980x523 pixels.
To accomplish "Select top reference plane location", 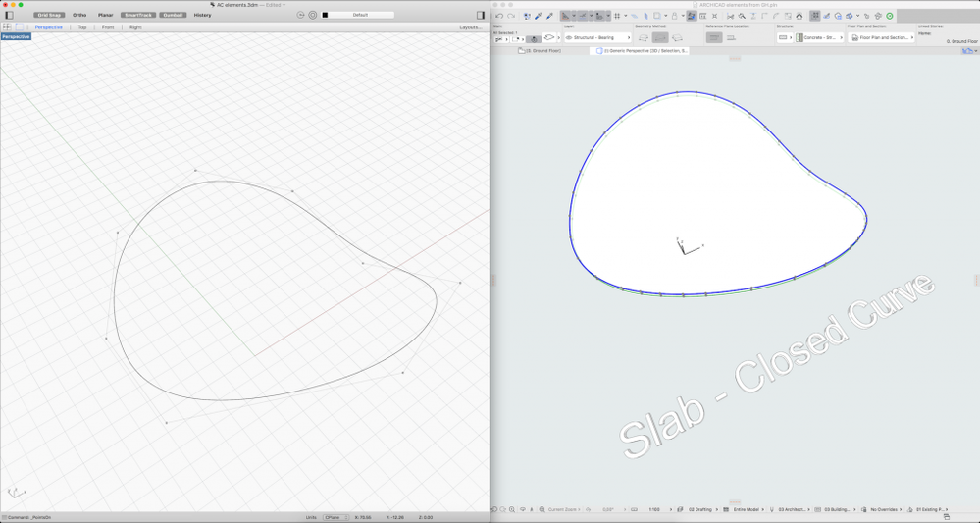I will pos(714,38).
